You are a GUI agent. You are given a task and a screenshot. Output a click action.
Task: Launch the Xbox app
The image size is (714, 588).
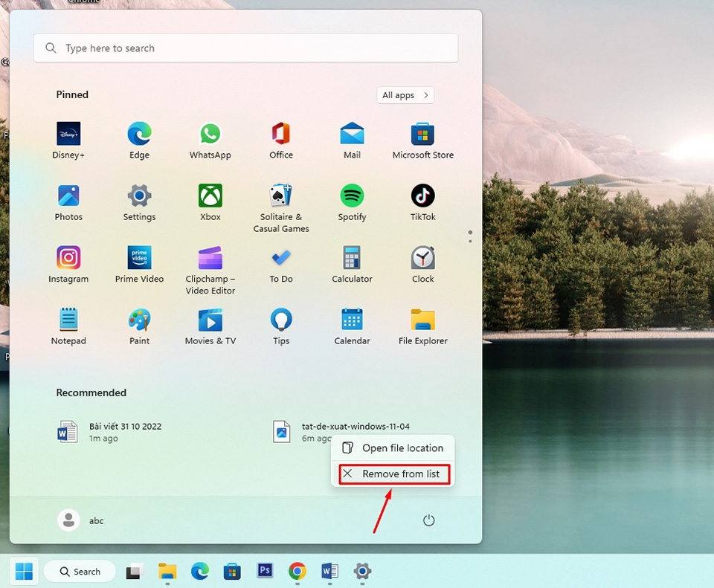point(210,202)
